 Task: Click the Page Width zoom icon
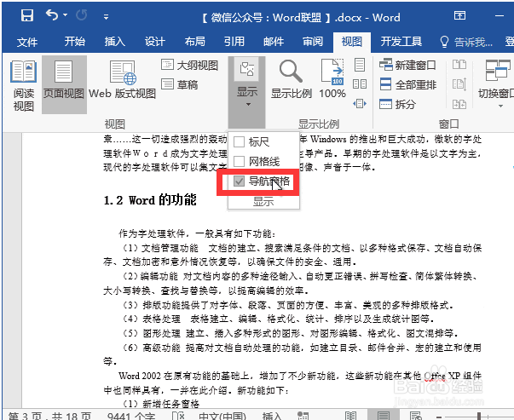click(x=360, y=104)
